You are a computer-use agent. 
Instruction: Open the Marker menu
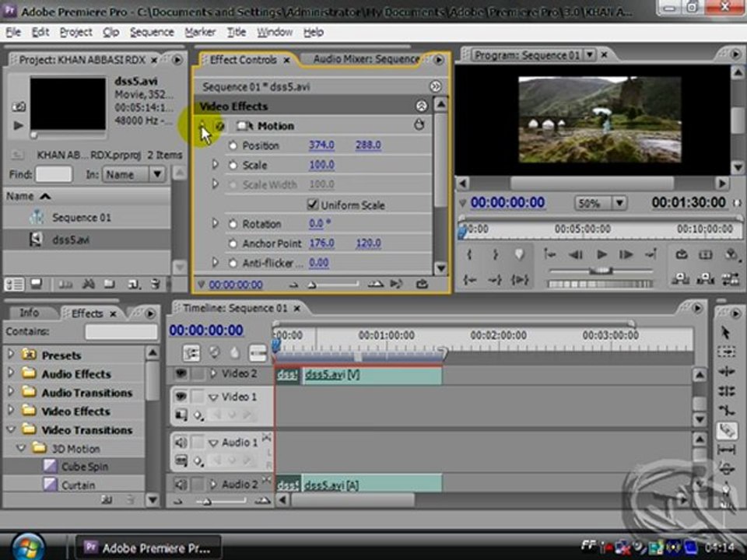click(200, 33)
